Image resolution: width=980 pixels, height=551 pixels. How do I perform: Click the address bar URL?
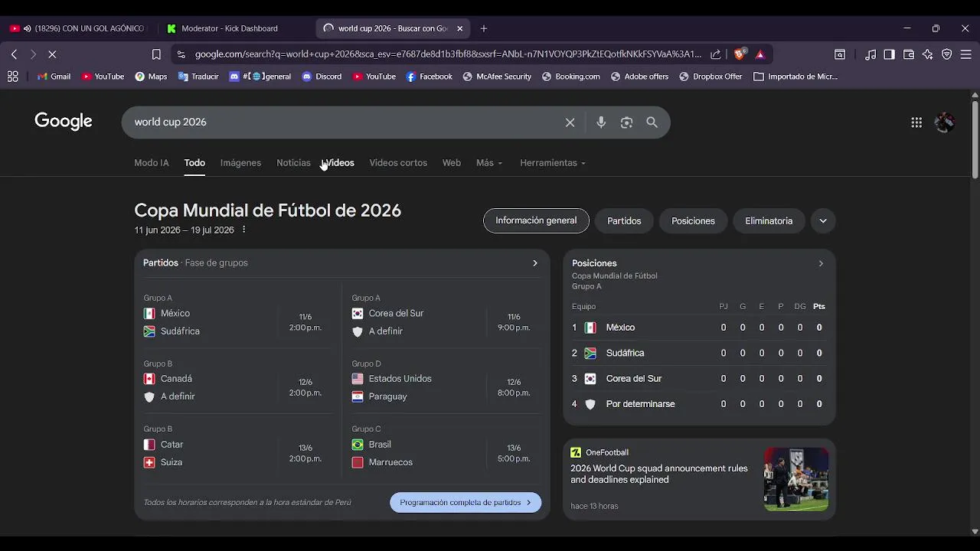(448, 54)
